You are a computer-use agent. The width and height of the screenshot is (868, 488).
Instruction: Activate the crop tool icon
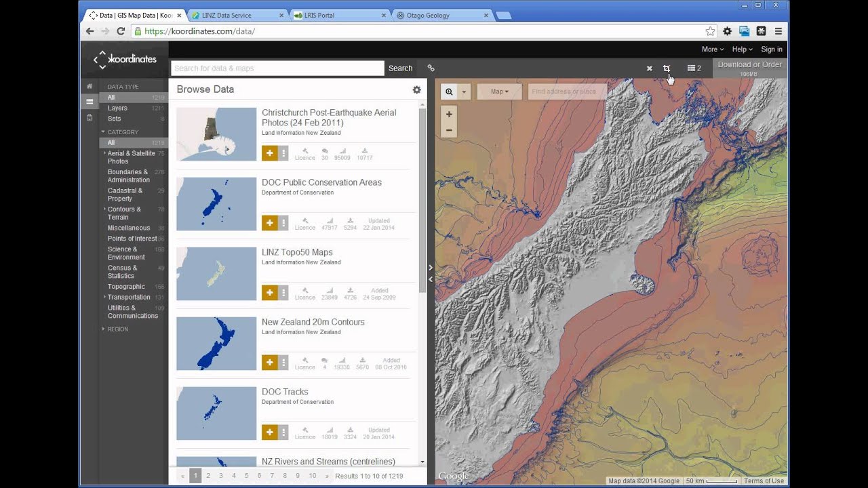667,68
